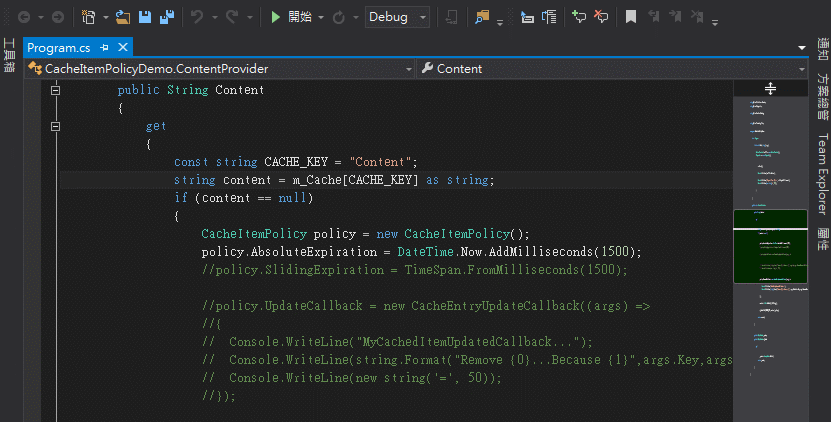The width and height of the screenshot is (831, 422).
Task: Click the Navigate Backward arrow
Action: click(x=24, y=17)
